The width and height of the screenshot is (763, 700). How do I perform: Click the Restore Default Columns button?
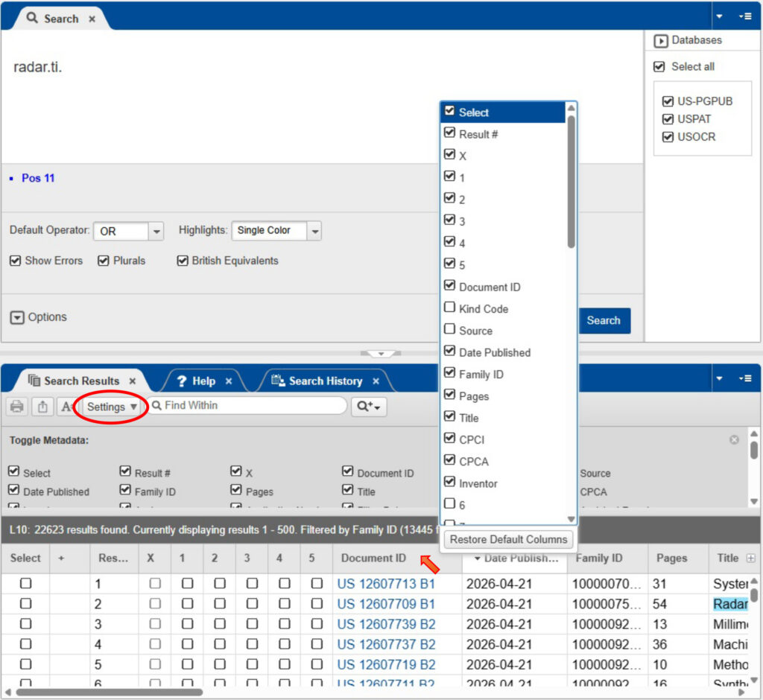click(509, 539)
